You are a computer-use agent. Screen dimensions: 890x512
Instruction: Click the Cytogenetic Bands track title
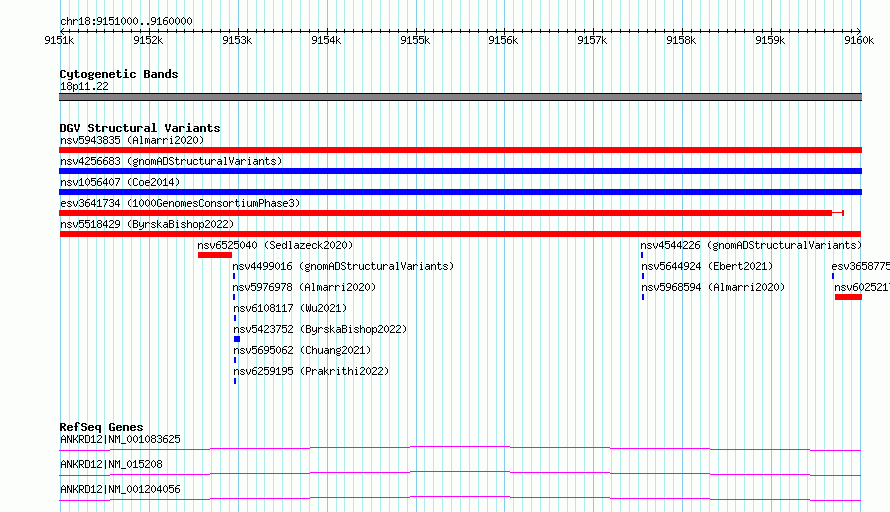pyautogui.click(x=119, y=74)
